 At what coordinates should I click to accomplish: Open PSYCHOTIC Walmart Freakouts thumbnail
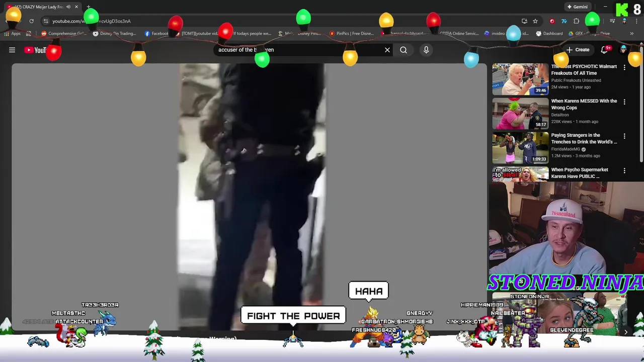point(520,79)
